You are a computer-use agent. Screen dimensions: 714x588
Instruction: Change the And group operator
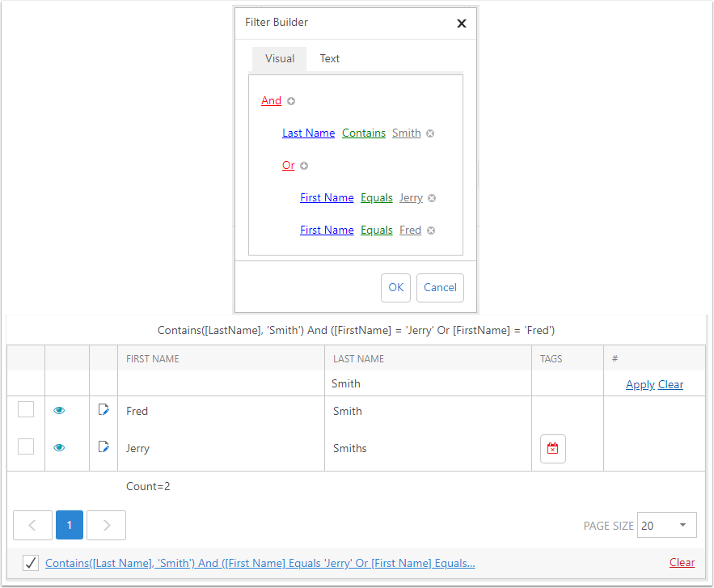(272, 100)
